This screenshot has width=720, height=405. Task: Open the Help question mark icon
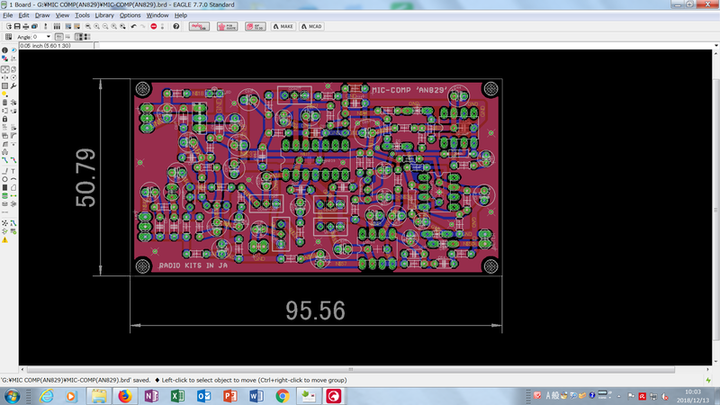coord(176,26)
